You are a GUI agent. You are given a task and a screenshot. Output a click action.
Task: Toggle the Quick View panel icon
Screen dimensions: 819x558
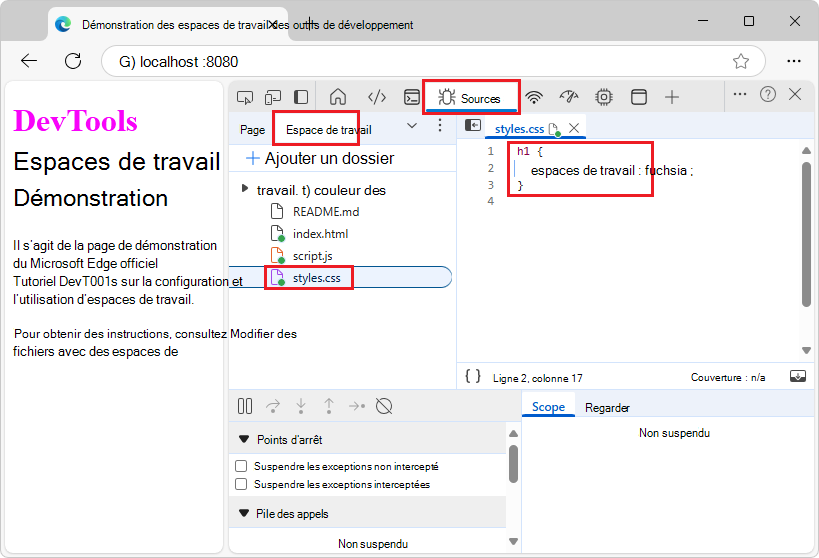pyautogui.click(x=301, y=97)
